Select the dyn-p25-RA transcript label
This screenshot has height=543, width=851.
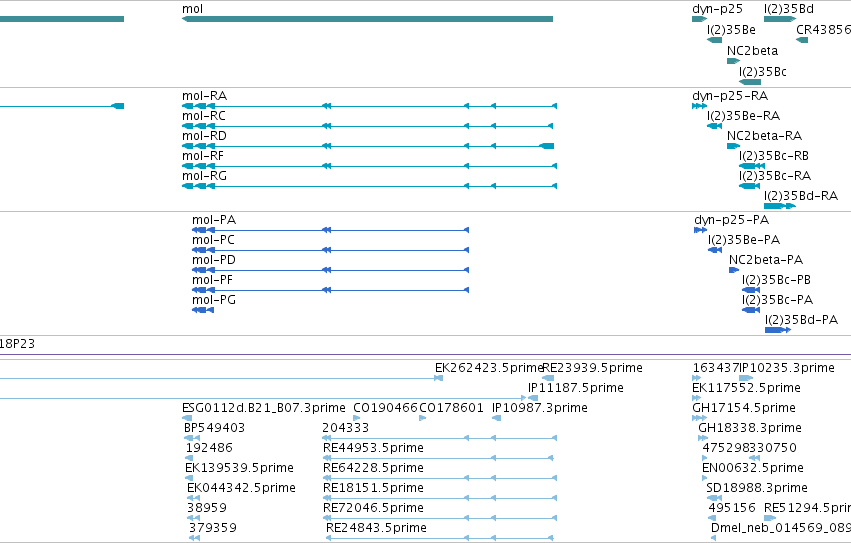(x=730, y=96)
